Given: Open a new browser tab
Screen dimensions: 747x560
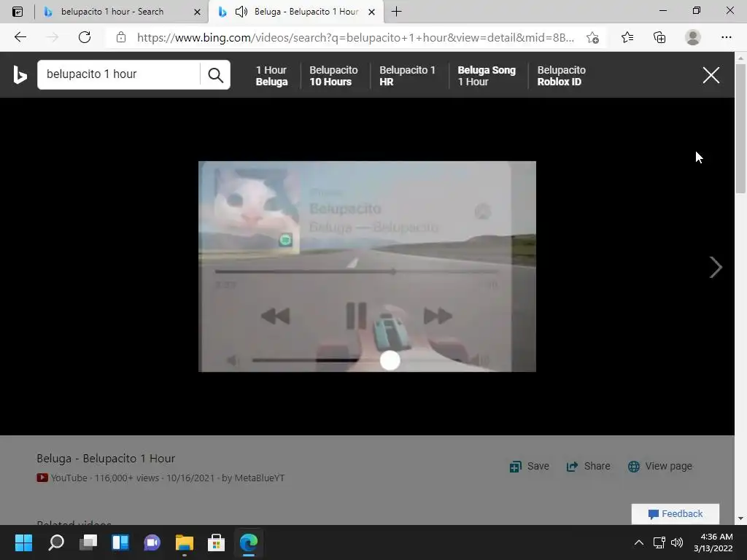Looking at the screenshot, I should tap(396, 12).
